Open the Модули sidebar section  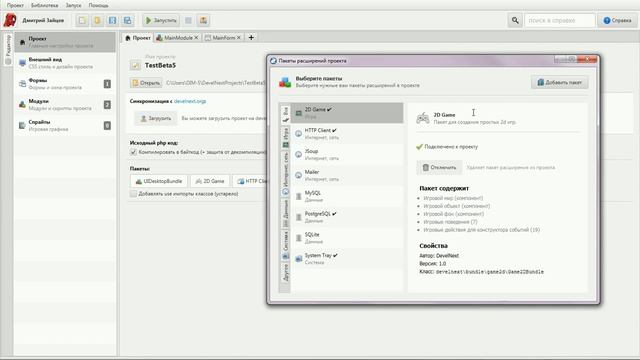(x=65, y=104)
